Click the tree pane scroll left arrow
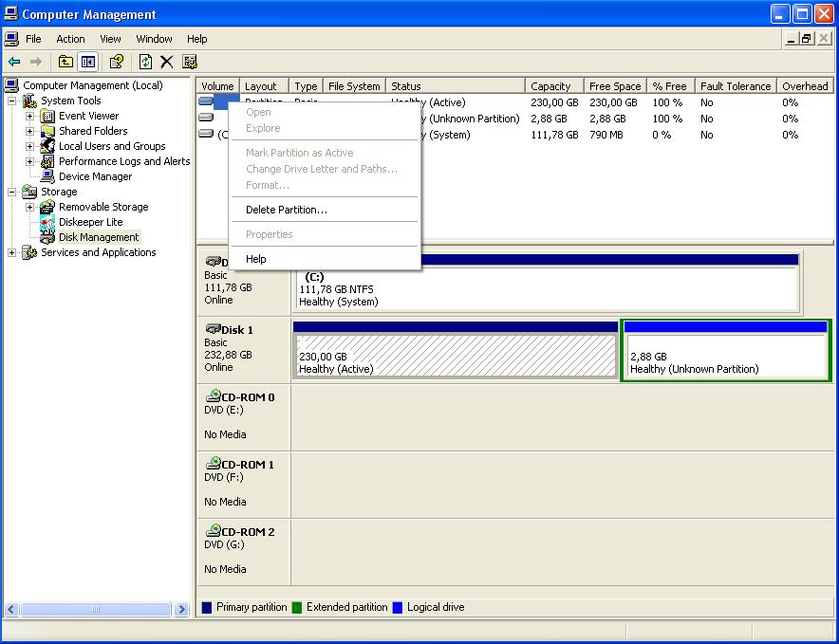Screen dimensions: 839x644 (11, 609)
